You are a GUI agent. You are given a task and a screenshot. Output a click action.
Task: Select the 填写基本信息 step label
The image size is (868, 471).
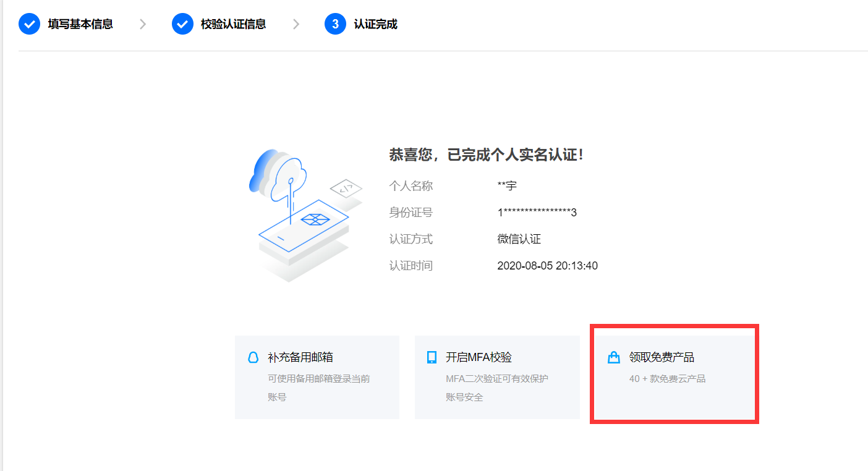80,25
